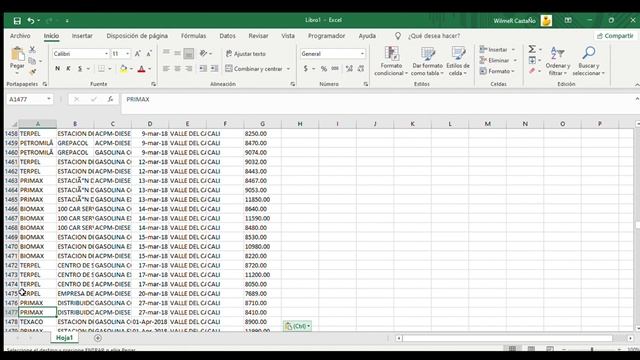The image size is (640, 360).
Task: Click the Undo arrow icon
Action: 31,20
